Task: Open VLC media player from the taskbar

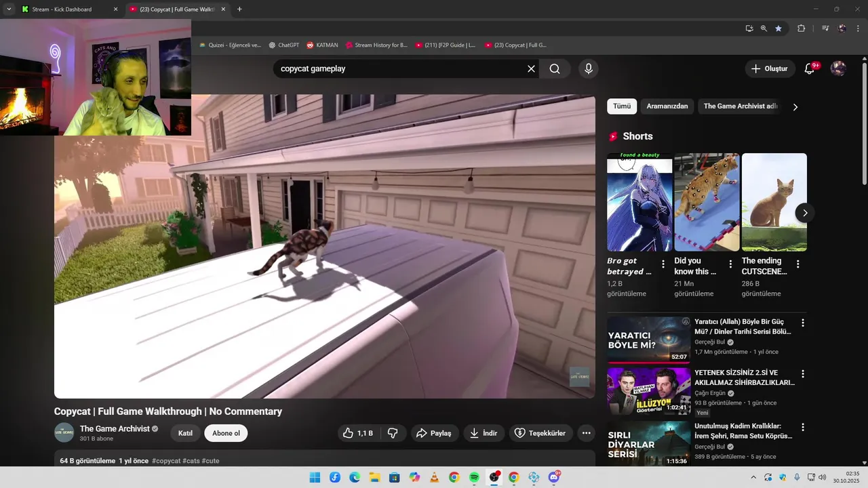Action: (x=434, y=478)
